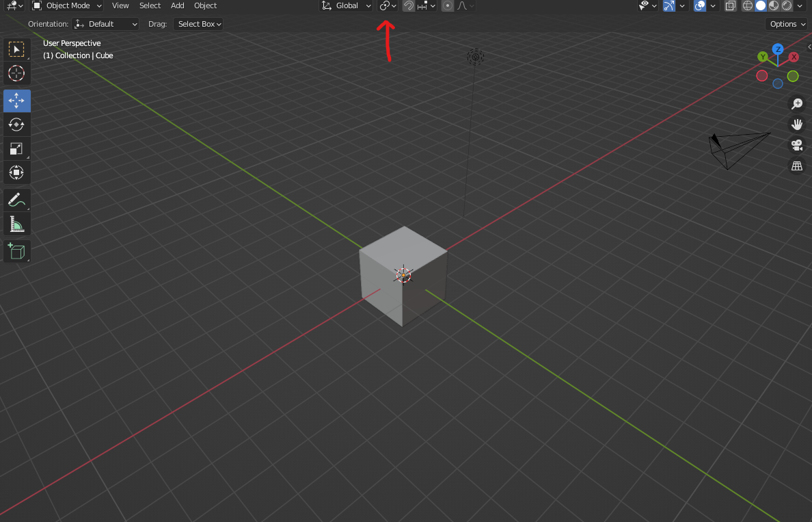Click the blue Z axis gizmo ball
Screen dimensions: 812x522
coord(778,49)
